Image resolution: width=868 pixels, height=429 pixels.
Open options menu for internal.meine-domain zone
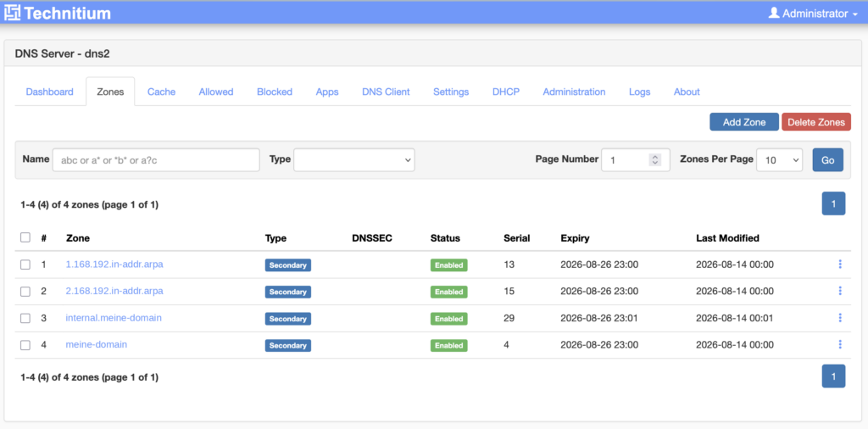[x=840, y=318]
